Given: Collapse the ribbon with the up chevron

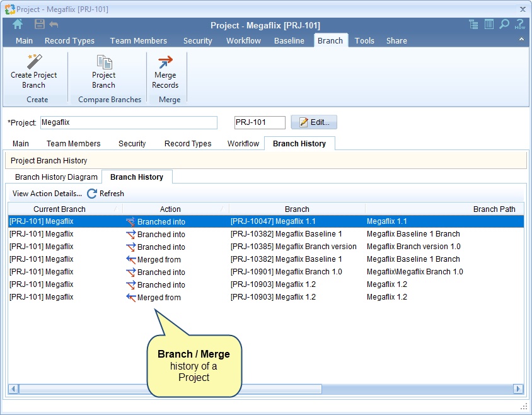Looking at the screenshot, I should pyautogui.click(x=521, y=39).
